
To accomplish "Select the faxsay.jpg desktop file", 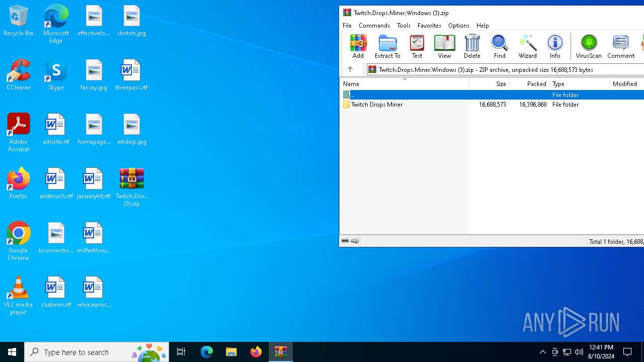I will click(x=94, y=75).
